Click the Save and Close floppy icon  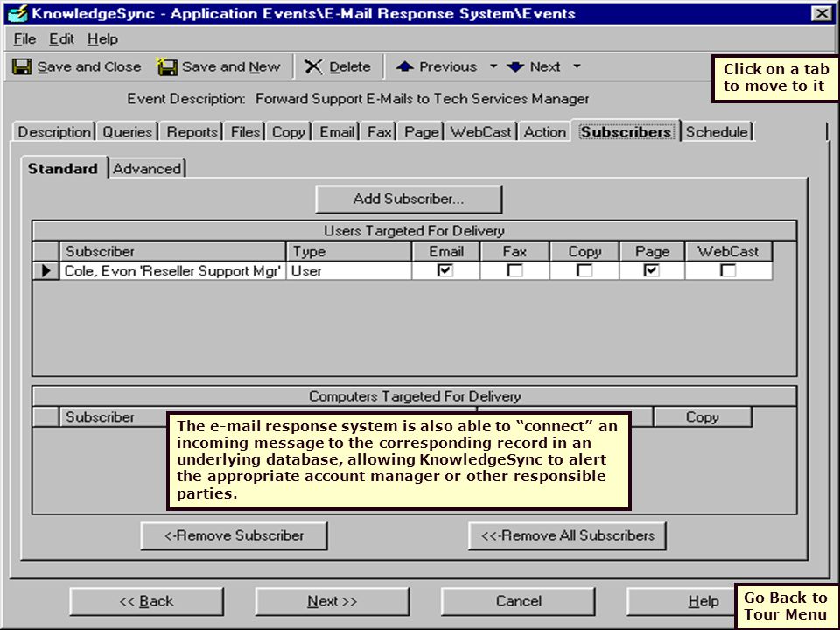[22, 67]
